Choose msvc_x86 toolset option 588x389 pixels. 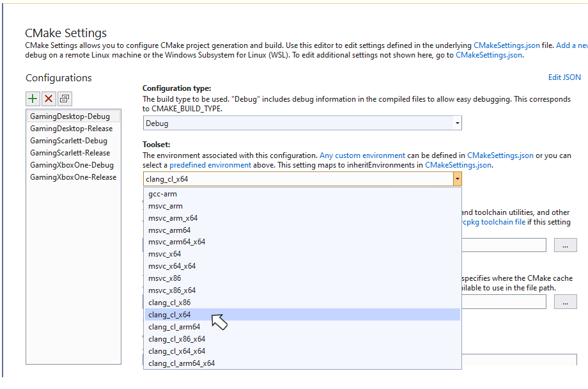(302, 278)
